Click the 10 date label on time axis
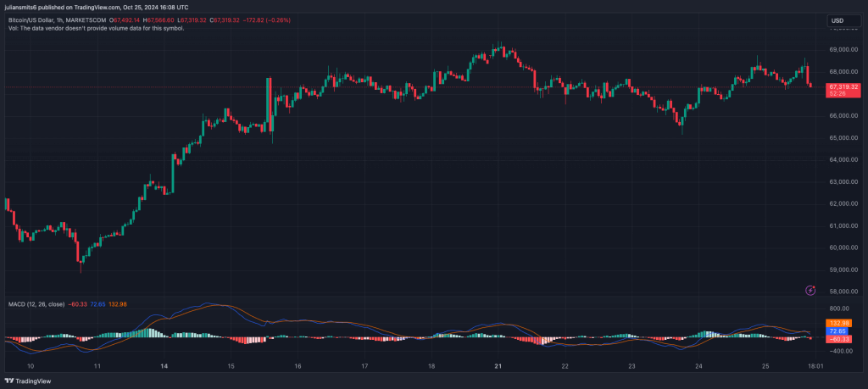 31,366
